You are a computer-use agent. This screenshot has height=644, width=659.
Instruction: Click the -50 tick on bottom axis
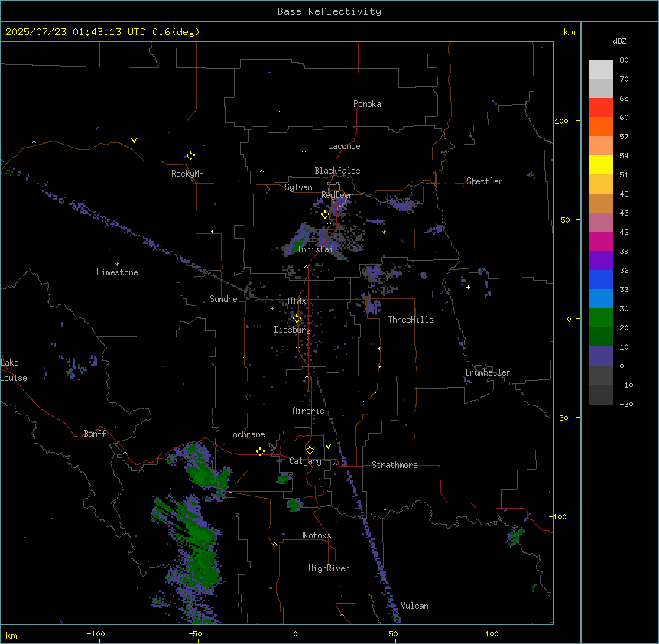click(x=195, y=633)
